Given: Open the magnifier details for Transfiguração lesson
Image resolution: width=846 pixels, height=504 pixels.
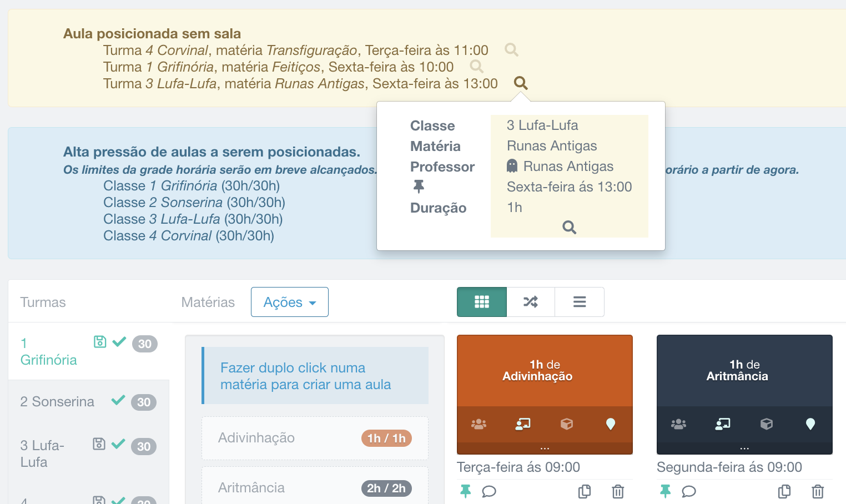Looking at the screenshot, I should click(511, 50).
